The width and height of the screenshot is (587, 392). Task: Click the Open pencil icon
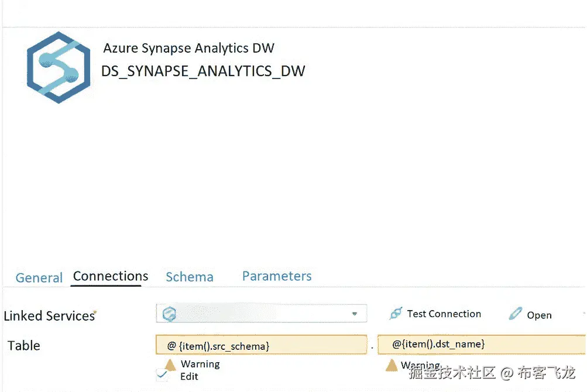(x=515, y=314)
